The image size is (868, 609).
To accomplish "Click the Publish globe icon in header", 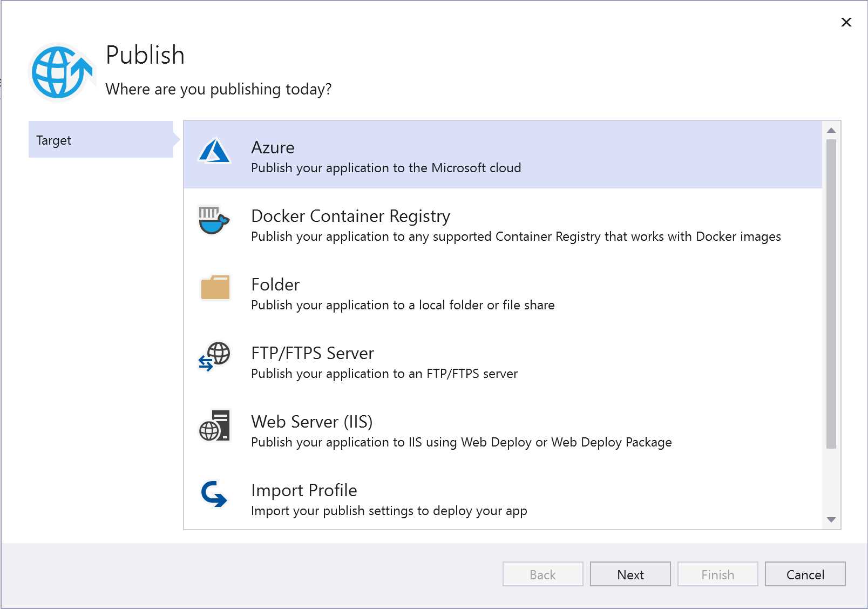I will pos(61,72).
